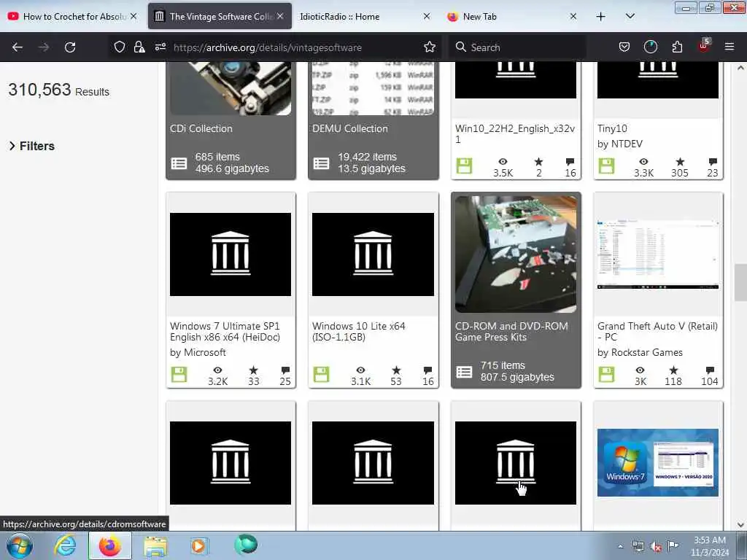Bookmark this page with the star icon
This screenshot has height=560, width=747.
pyautogui.click(x=429, y=47)
